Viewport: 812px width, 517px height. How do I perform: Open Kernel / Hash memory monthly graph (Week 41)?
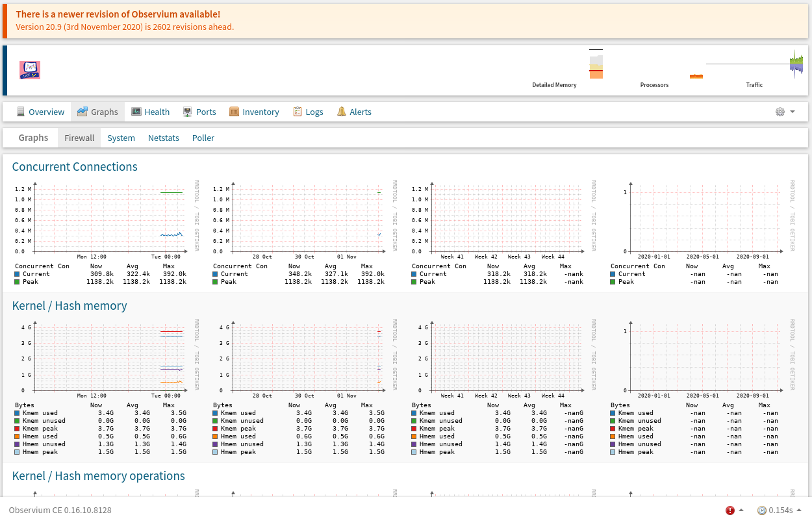pos(504,387)
